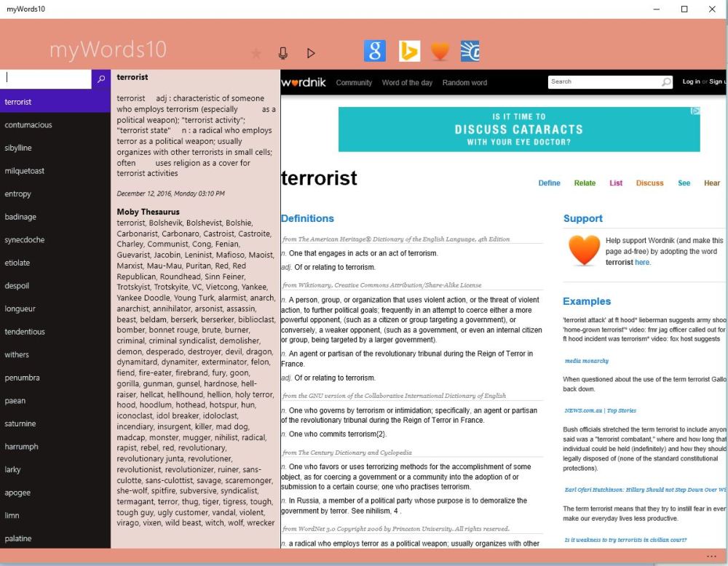Open the Bing lookup icon
This screenshot has height=566, width=728.
(x=409, y=51)
